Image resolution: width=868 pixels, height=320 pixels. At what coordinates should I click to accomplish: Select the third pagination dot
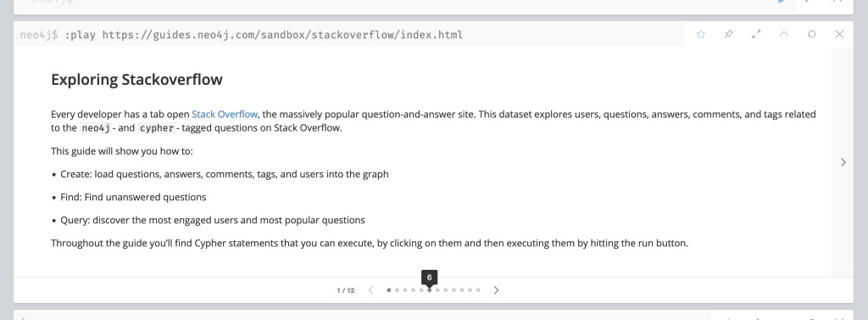(x=405, y=290)
